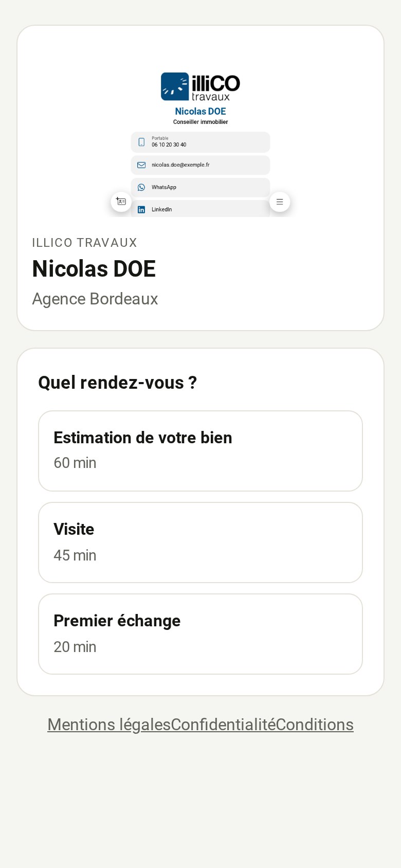
Task: Open the Confidentialité link
Action: pyautogui.click(x=223, y=725)
